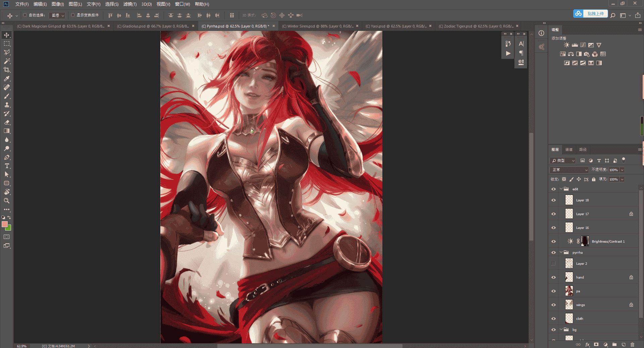644x348 pixels.
Task: Click the zoom percentage field 62.5%
Action: click(22, 346)
